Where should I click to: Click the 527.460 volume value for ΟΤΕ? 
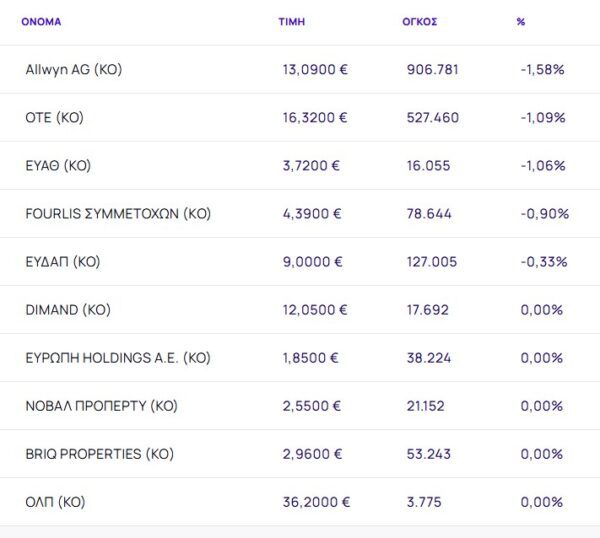coord(433,118)
